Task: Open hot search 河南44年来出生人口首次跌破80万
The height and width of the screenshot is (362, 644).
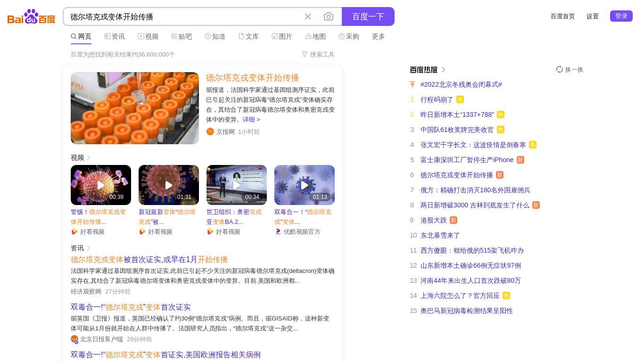Action: [471, 280]
